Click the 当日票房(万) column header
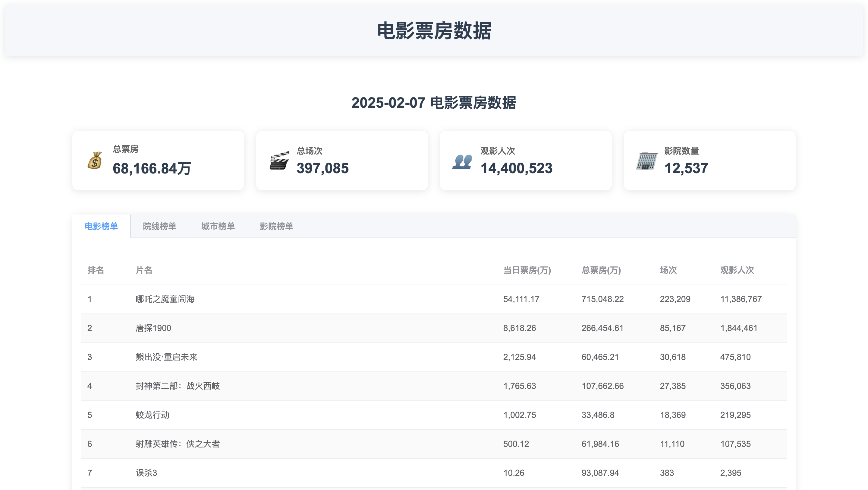The image size is (868, 490). click(x=527, y=270)
